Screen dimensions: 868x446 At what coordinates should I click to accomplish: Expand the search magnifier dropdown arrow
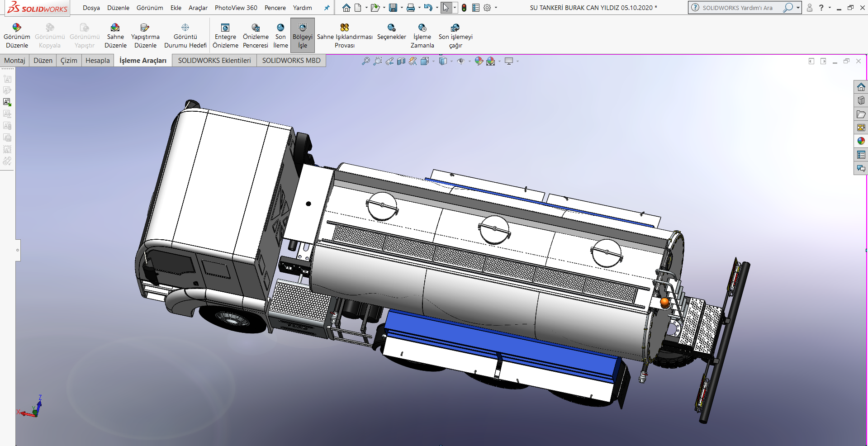coord(798,8)
